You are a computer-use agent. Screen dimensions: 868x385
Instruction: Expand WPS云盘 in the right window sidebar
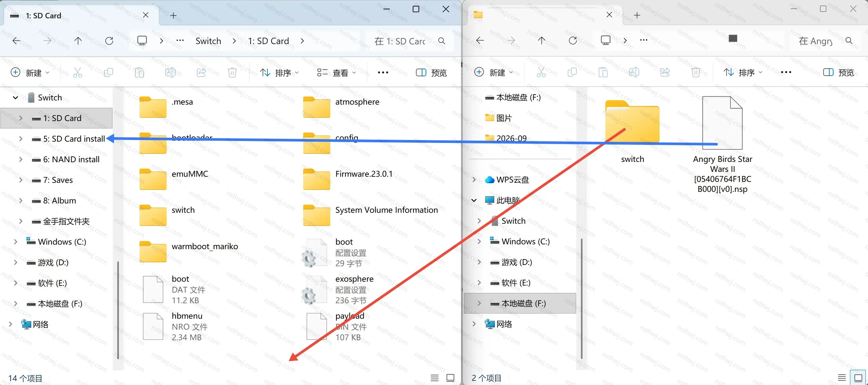[x=474, y=179]
